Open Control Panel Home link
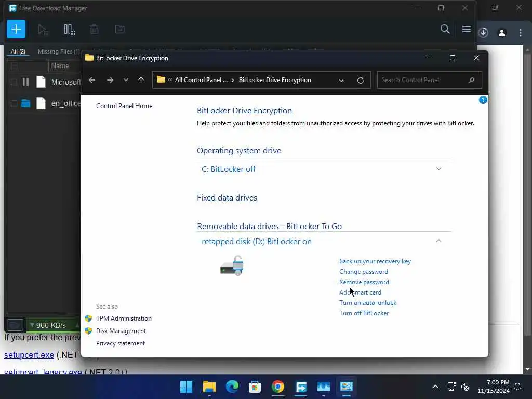This screenshot has height=399, width=532. tap(124, 106)
